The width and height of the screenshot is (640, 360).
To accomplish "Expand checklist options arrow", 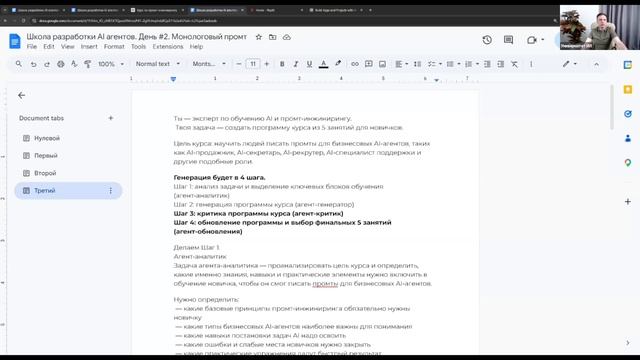I will click(440, 64).
